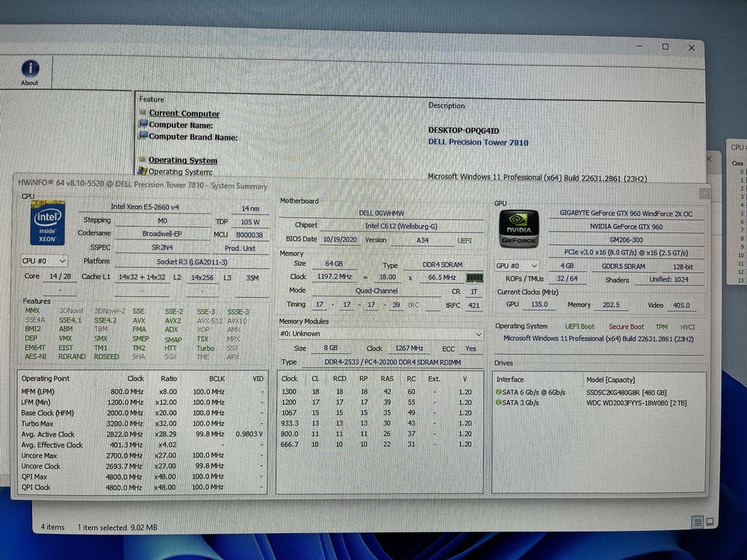Click the Model [Capacity] column header
Image resolution: width=747 pixels, height=560 pixels.
[610, 379]
